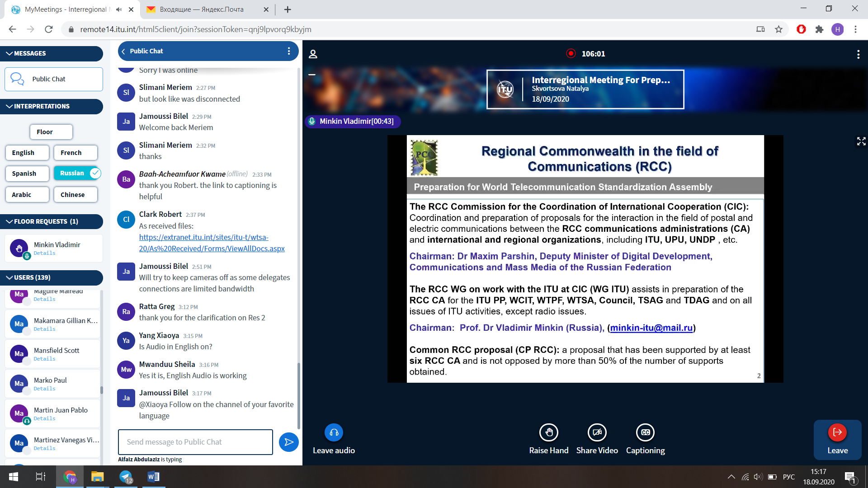Open Mansfield Scott Details link

point(44,359)
